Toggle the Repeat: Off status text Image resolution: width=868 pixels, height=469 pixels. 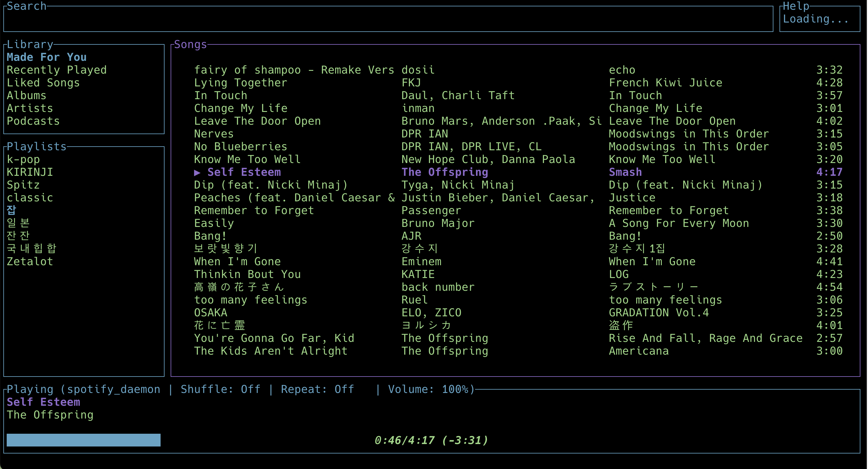coord(317,390)
